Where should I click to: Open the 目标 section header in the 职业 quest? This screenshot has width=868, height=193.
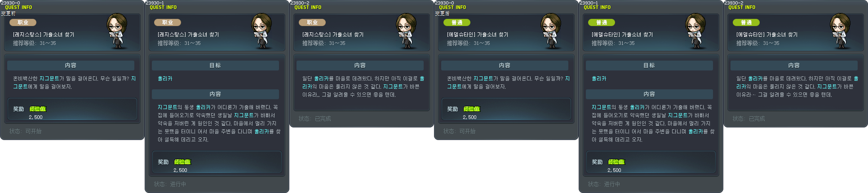215,66
